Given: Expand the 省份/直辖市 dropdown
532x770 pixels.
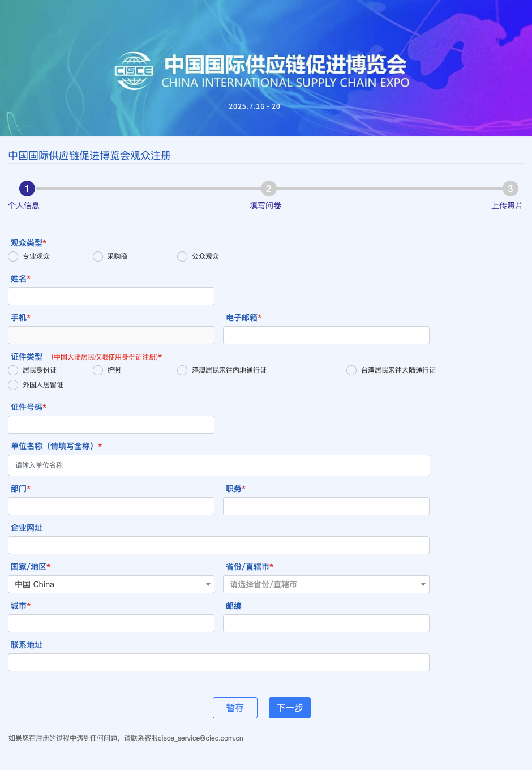Looking at the screenshot, I should click(x=326, y=584).
